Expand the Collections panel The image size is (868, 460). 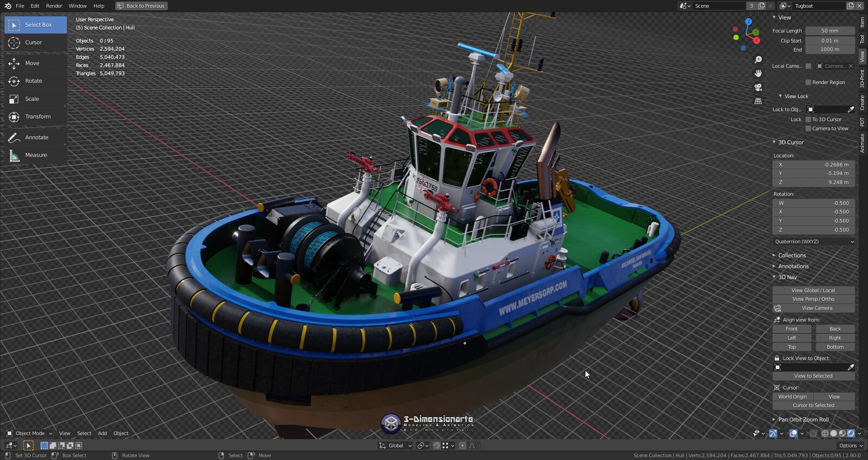[792, 255]
